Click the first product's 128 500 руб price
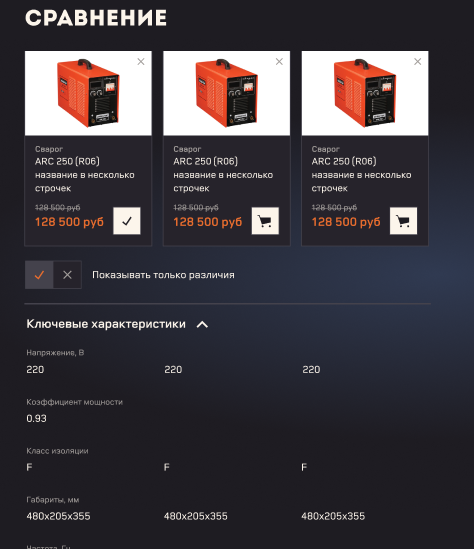474x549 pixels. pos(69,222)
